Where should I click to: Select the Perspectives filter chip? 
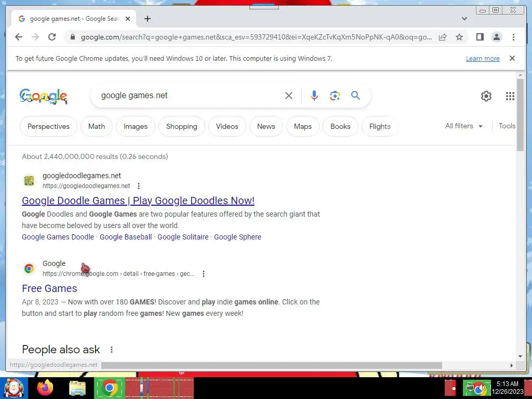[x=48, y=126]
